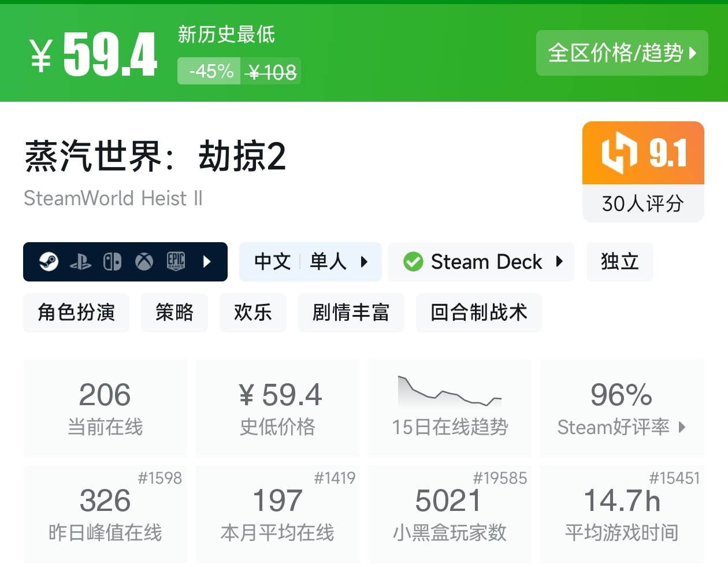728x567 pixels.
Task: Click the Steam Deck verified checkmark icon
Action: (x=413, y=262)
